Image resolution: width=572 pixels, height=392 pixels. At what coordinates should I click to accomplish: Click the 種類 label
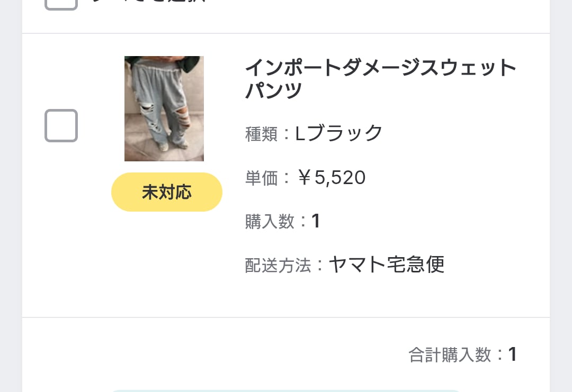[262, 134]
